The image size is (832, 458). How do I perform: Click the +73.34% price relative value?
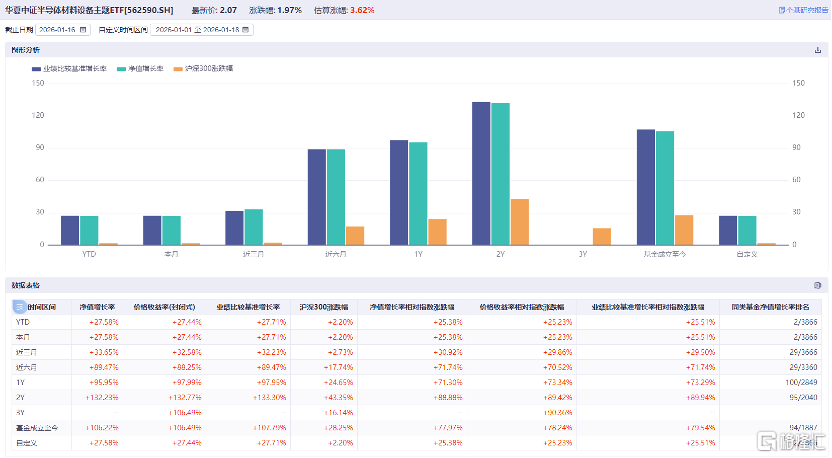558,382
